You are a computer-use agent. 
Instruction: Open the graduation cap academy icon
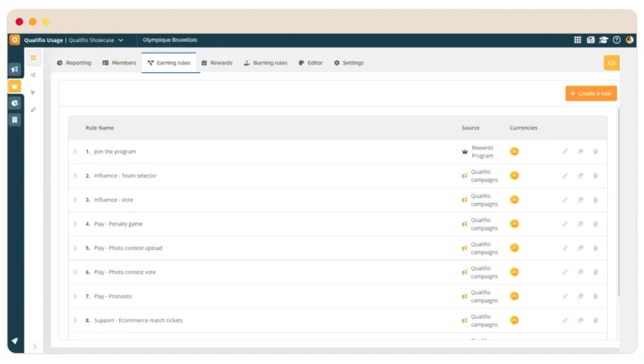point(604,40)
